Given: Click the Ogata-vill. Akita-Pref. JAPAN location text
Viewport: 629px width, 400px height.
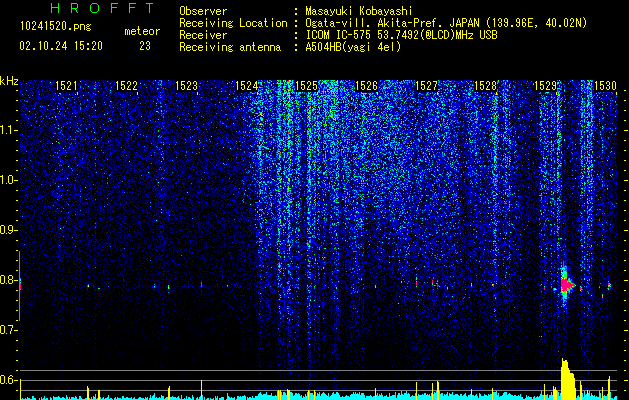Looking at the screenshot, I should (x=446, y=23).
